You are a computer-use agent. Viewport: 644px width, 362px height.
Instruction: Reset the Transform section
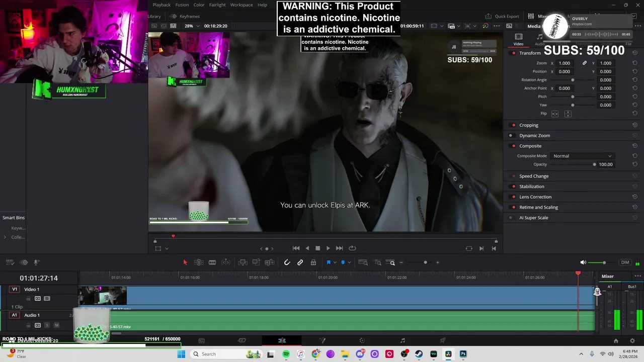click(635, 53)
